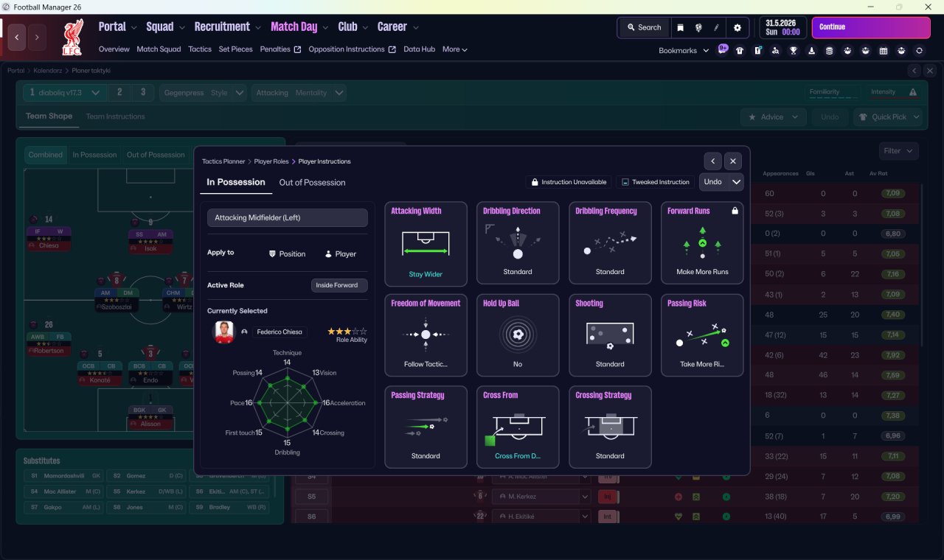Open the Crossing Strategy instruction card
This screenshot has width=944, height=560.
click(x=610, y=427)
